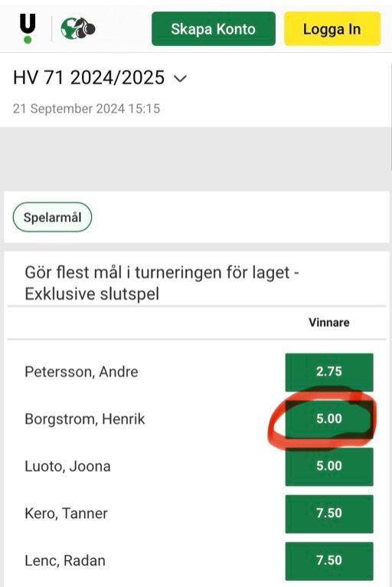The width and height of the screenshot is (392, 587).
Task: Expand the HV 71 2024/2025 chevron
Action: tap(180, 79)
